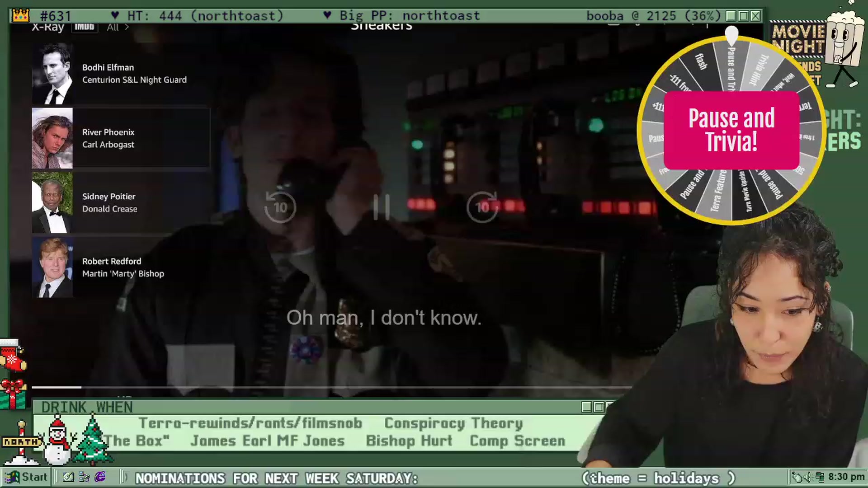The height and width of the screenshot is (488, 868).
Task: Click the Turn Movie Upside wheel segment
Action: coord(746,192)
